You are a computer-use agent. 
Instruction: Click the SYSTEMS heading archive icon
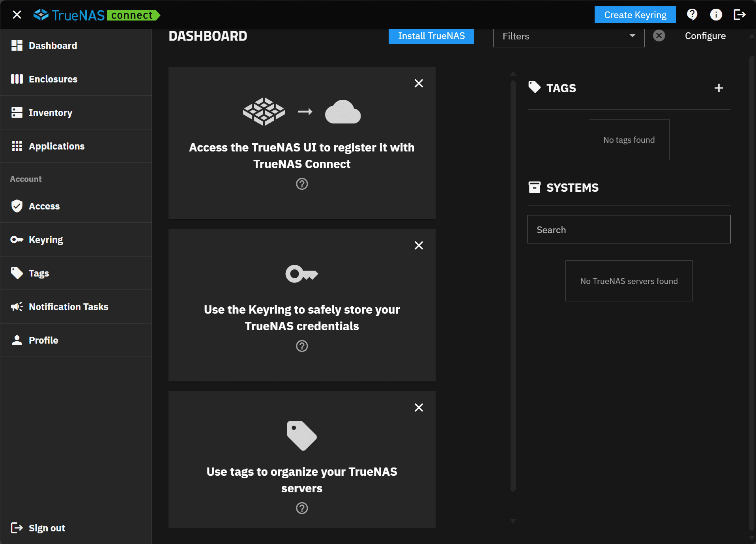(535, 187)
